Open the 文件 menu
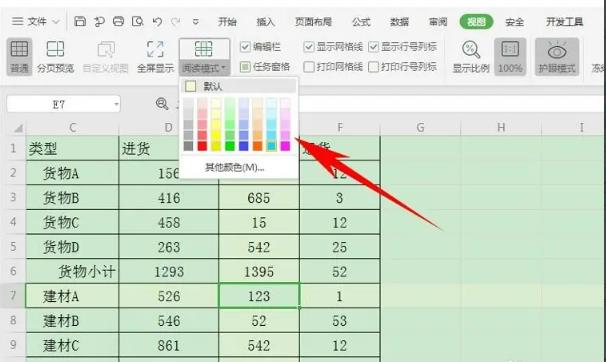 coord(37,21)
